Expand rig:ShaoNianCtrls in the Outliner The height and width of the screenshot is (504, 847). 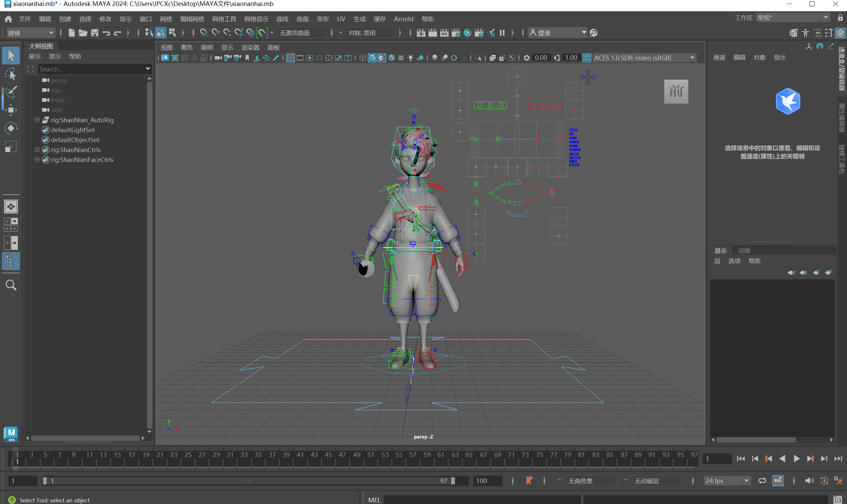click(x=37, y=149)
